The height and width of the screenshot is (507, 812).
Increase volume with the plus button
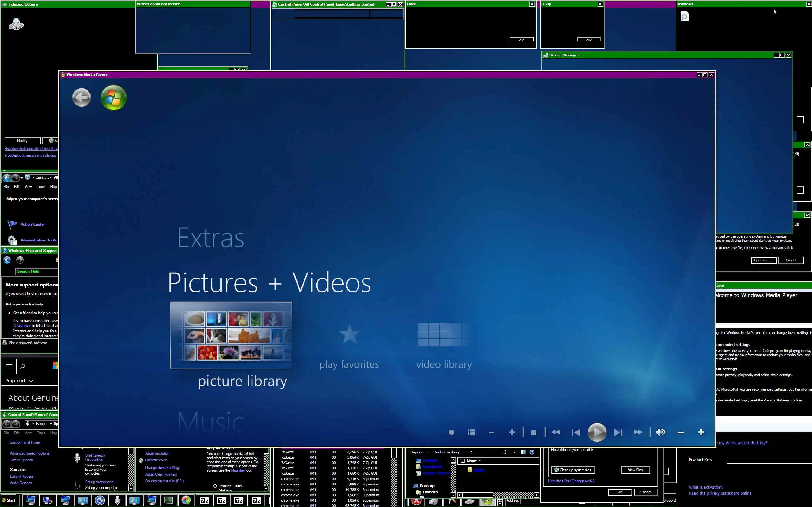click(701, 433)
